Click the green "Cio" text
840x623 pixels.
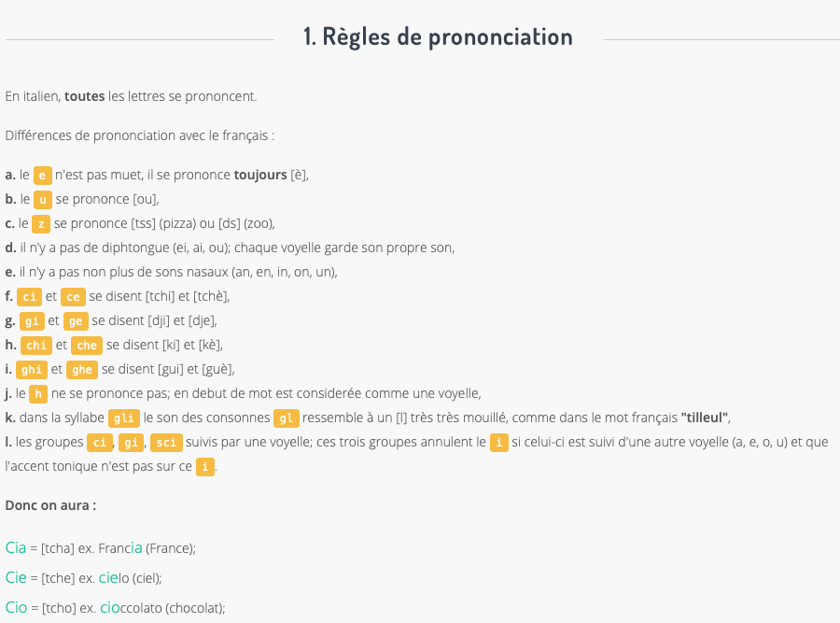(x=16, y=607)
